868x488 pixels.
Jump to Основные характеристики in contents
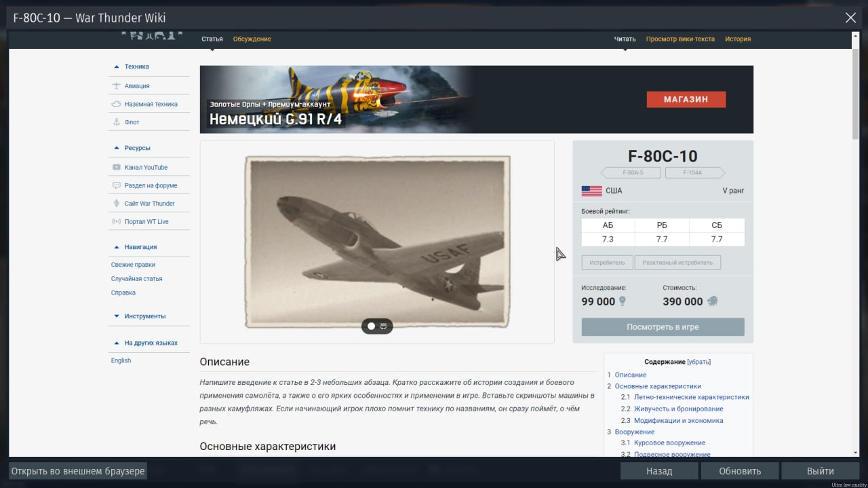click(658, 386)
